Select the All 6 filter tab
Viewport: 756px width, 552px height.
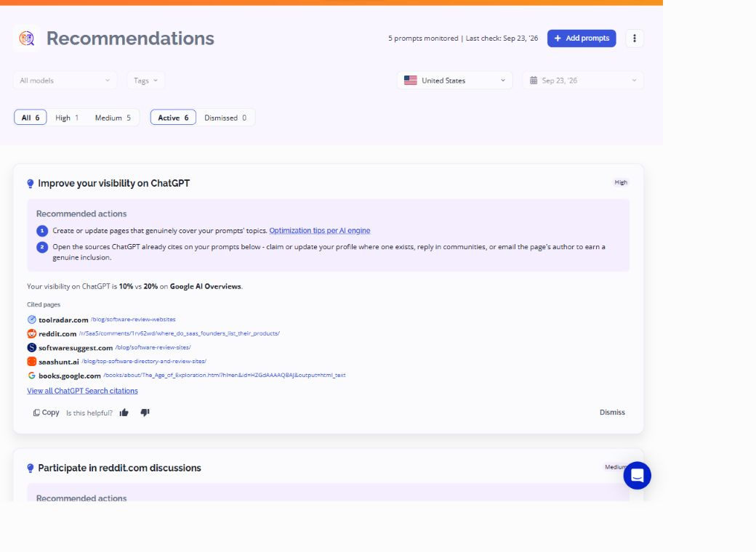tap(31, 118)
